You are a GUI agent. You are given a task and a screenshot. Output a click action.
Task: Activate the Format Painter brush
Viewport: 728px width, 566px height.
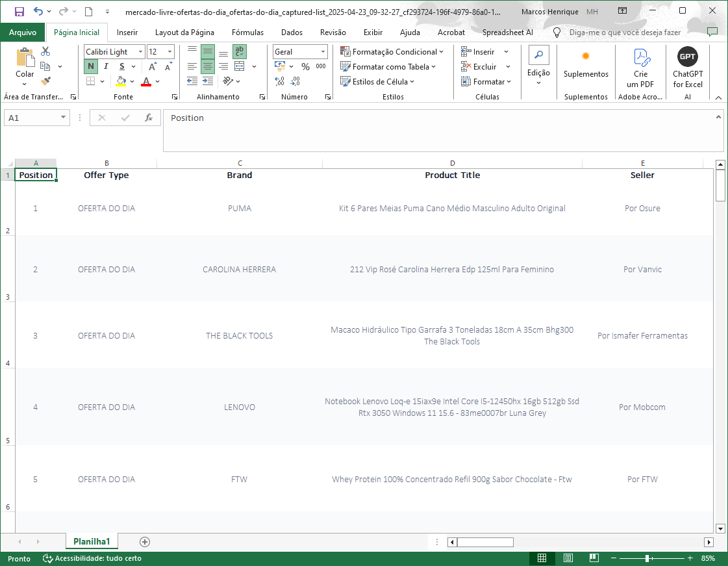45,81
